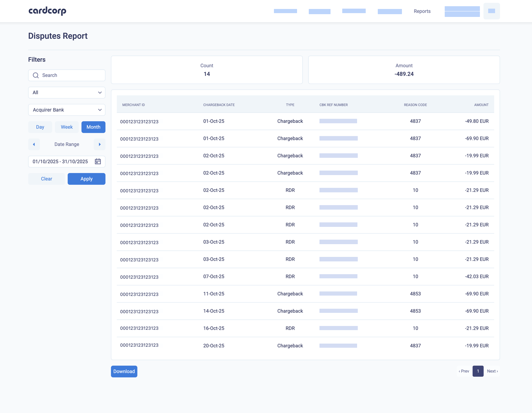Click date 11-Oct-25

coord(214,294)
